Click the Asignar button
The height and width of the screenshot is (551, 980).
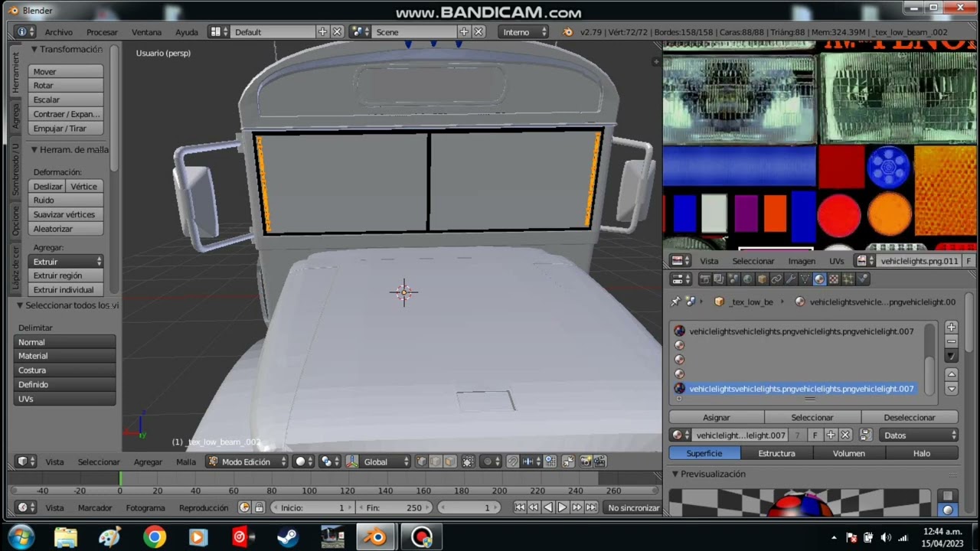coord(717,417)
